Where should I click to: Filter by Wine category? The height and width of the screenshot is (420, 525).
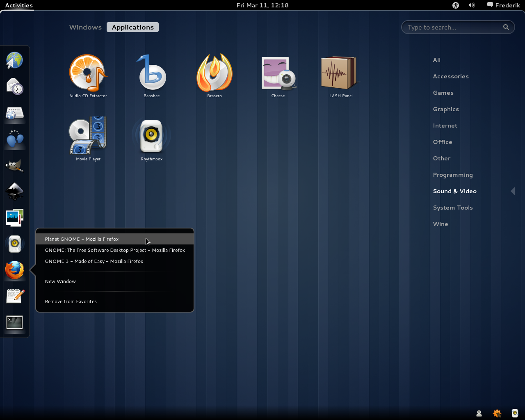pos(441,224)
